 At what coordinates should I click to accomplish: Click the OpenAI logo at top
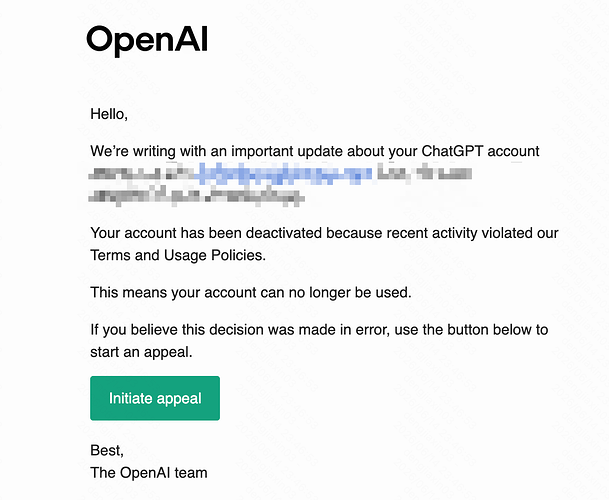[147, 40]
